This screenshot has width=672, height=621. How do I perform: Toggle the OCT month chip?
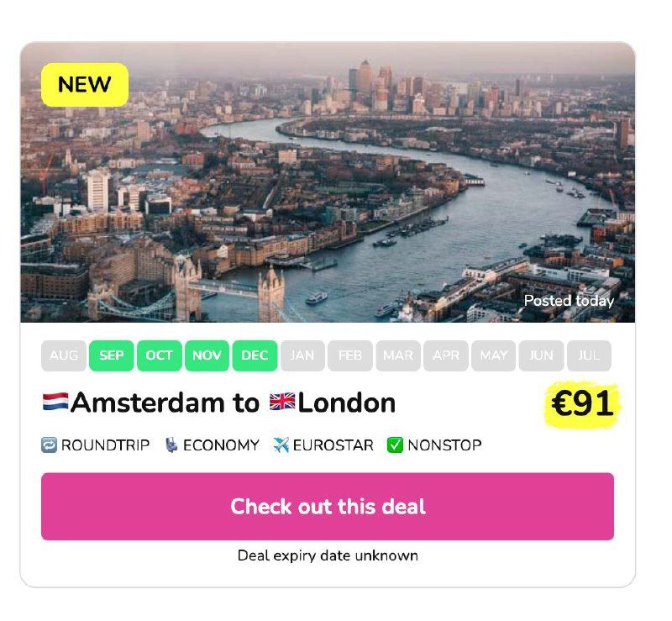click(x=159, y=355)
